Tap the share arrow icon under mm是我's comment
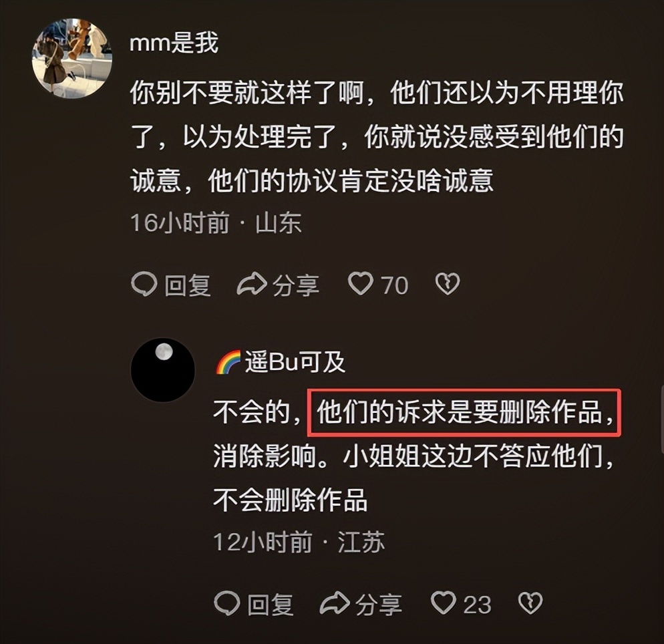Viewport: 664px width, 644px height. click(x=252, y=284)
